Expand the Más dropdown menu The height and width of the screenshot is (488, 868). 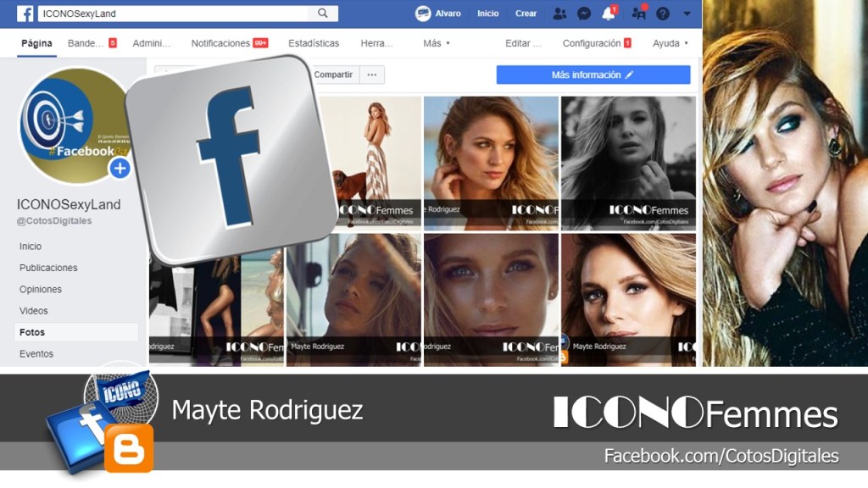click(x=437, y=43)
